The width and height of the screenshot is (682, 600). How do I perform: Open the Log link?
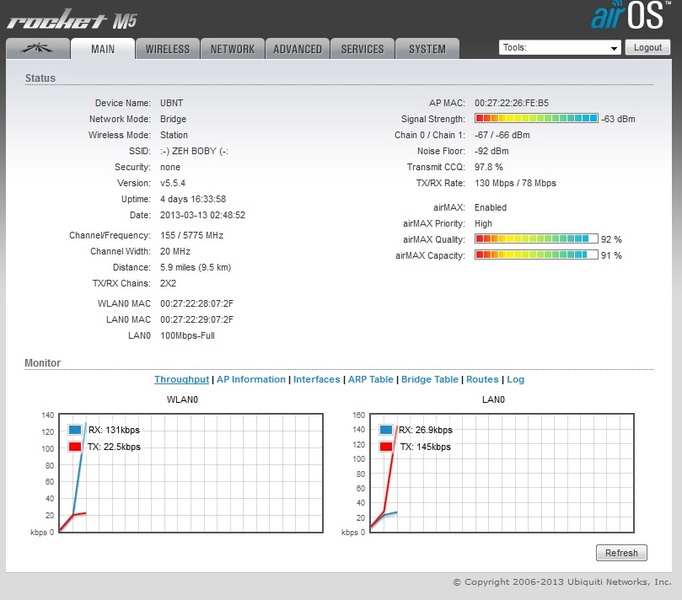point(515,379)
